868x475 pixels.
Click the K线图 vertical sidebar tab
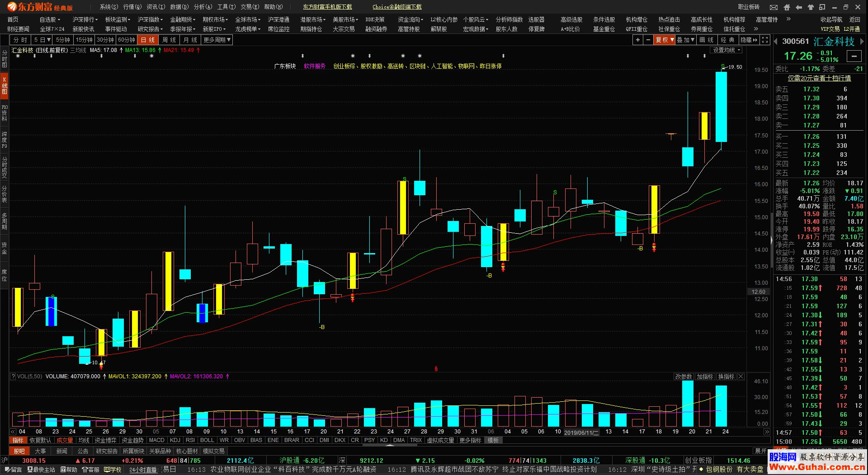tap(4, 86)
